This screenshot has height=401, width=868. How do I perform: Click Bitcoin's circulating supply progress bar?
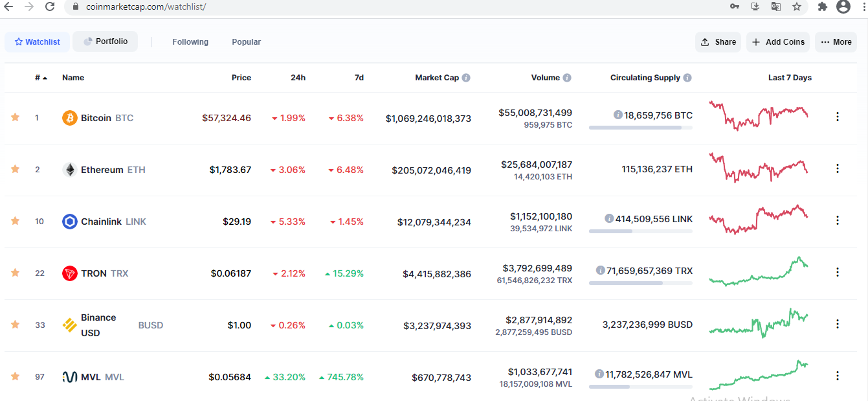point(641,128)
